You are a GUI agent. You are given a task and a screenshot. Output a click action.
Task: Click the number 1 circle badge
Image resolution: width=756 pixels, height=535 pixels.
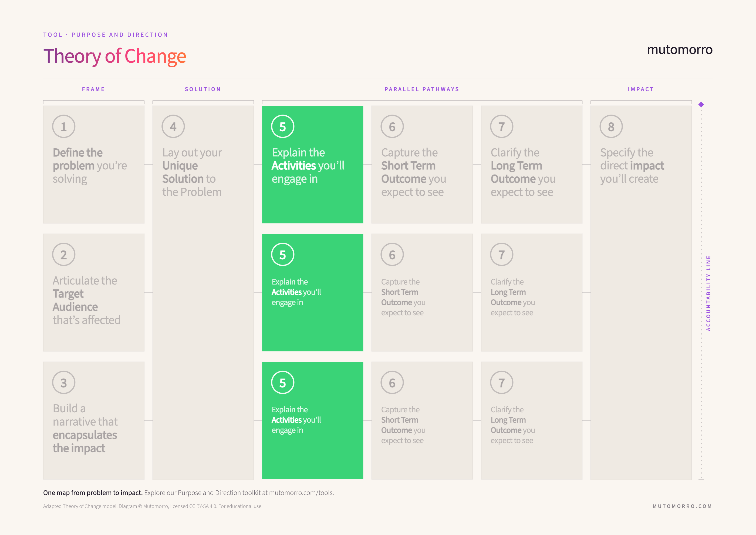click(x=63, y=126)
